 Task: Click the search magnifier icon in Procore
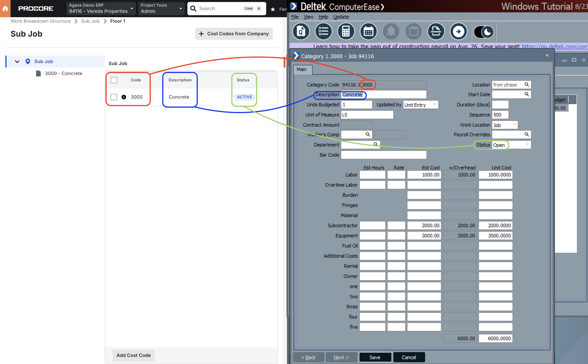[x=193, y=8]
